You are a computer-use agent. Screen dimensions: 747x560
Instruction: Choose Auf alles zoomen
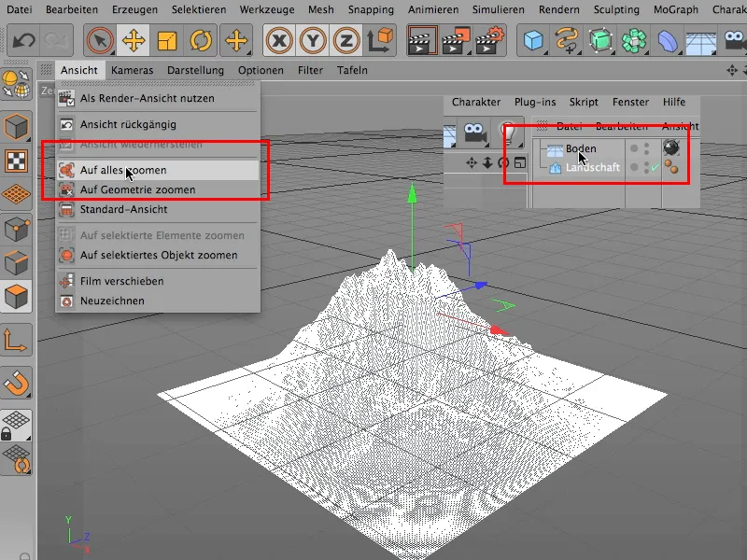tap(158, 171)
